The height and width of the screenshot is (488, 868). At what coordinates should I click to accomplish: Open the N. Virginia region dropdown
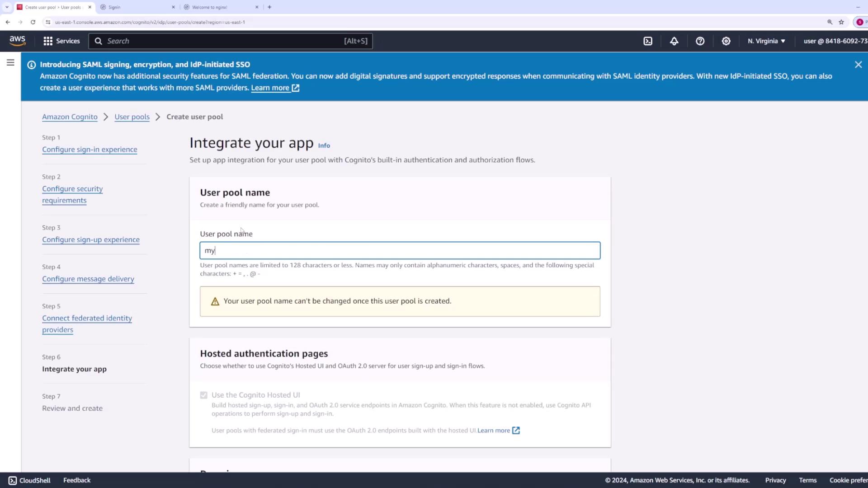766,41
